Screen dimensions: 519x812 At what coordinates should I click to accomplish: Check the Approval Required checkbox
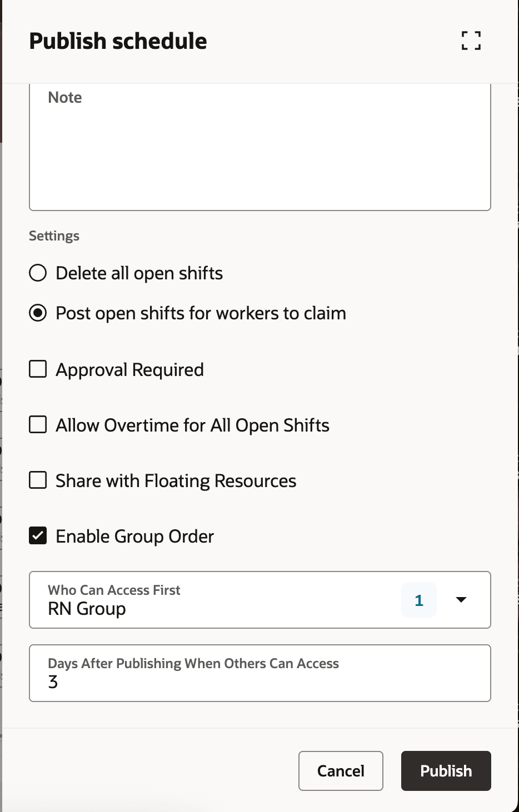click(38, 369)
